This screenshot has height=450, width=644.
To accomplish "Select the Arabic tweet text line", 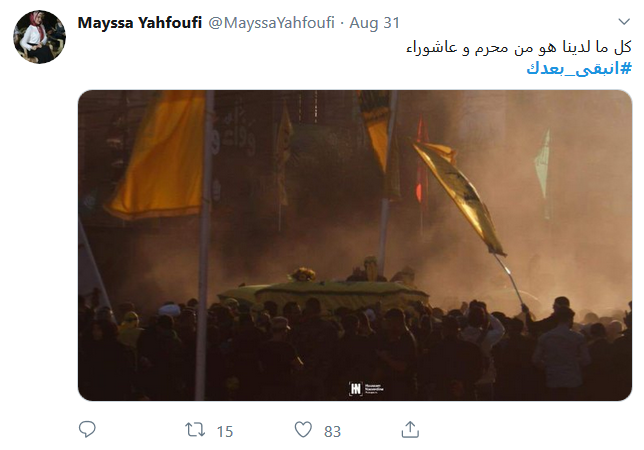I will click(519, 48).
